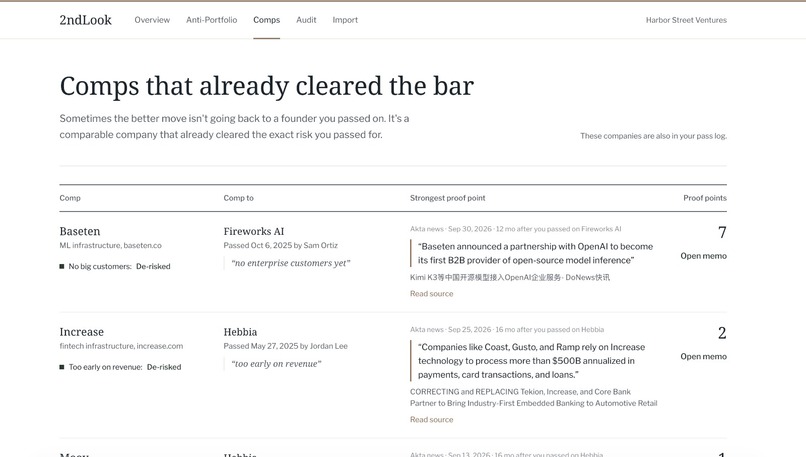Click 'Too early on revenue: De-risked' status
Viewport: 806px width, 457px height.
point(120,367)
